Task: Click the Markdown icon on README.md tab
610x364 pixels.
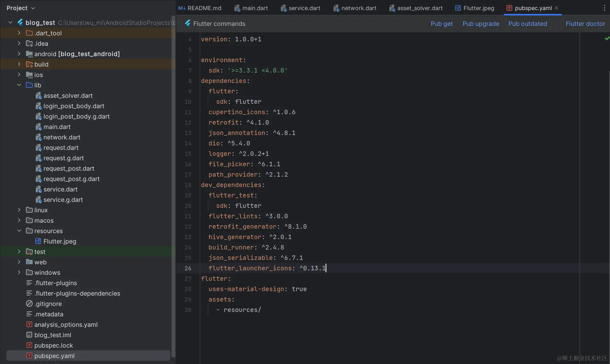Action: point(181,8)
